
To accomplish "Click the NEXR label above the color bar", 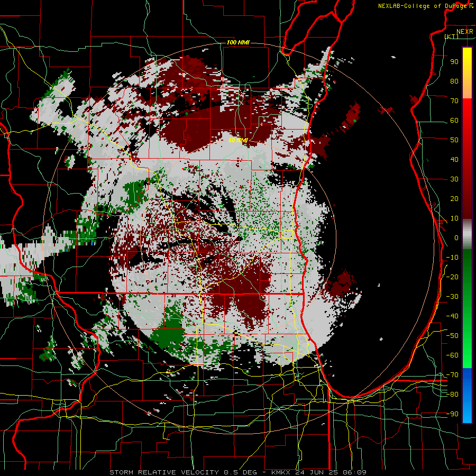I will 465,32.
